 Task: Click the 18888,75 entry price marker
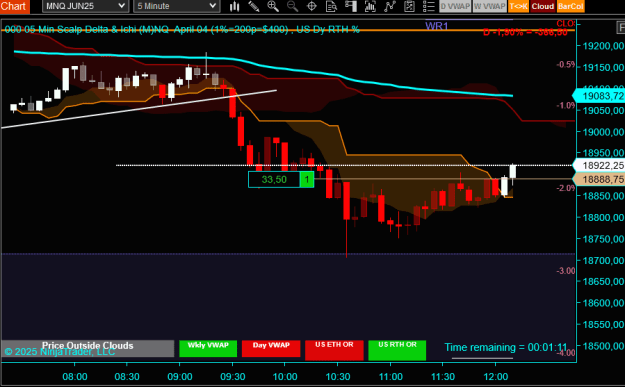[599, 179]
